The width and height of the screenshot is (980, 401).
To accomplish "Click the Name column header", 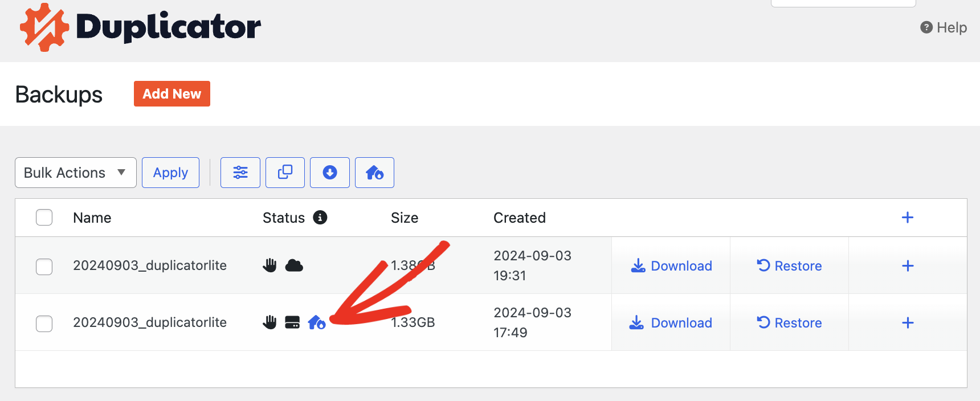I will pos(92,218).
